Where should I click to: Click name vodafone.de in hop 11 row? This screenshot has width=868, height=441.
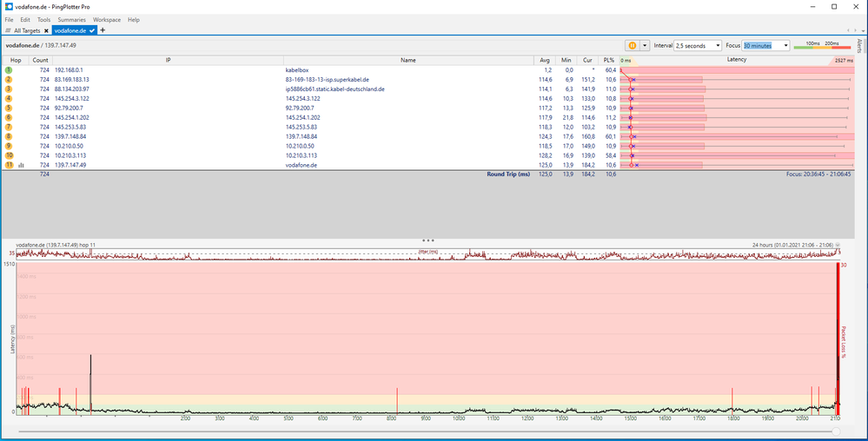coord(300,165)
